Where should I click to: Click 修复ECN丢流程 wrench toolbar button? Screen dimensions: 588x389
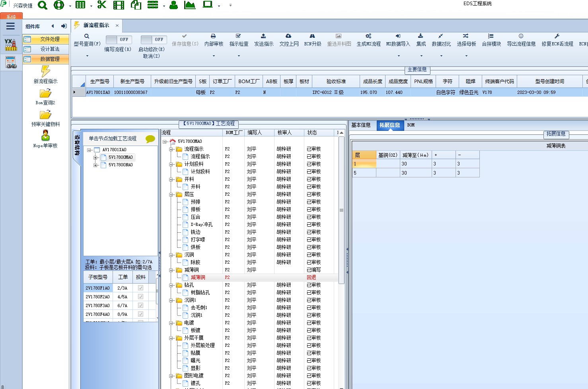(557, 40)
